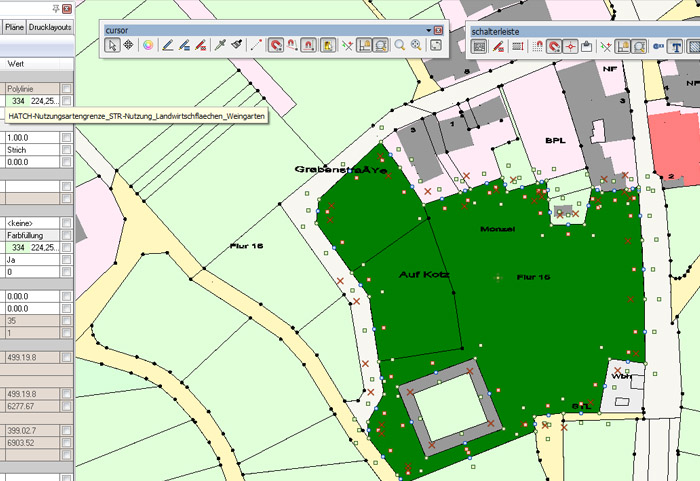The height and width of the screenshot is (481, 700).
Task: Click the color wheel icon
Action: click(x=147, y=45)
